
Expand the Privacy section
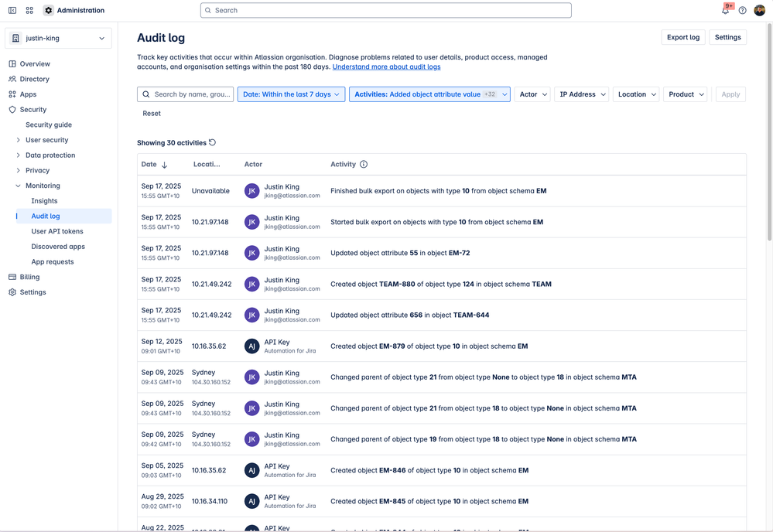(19, 170)
